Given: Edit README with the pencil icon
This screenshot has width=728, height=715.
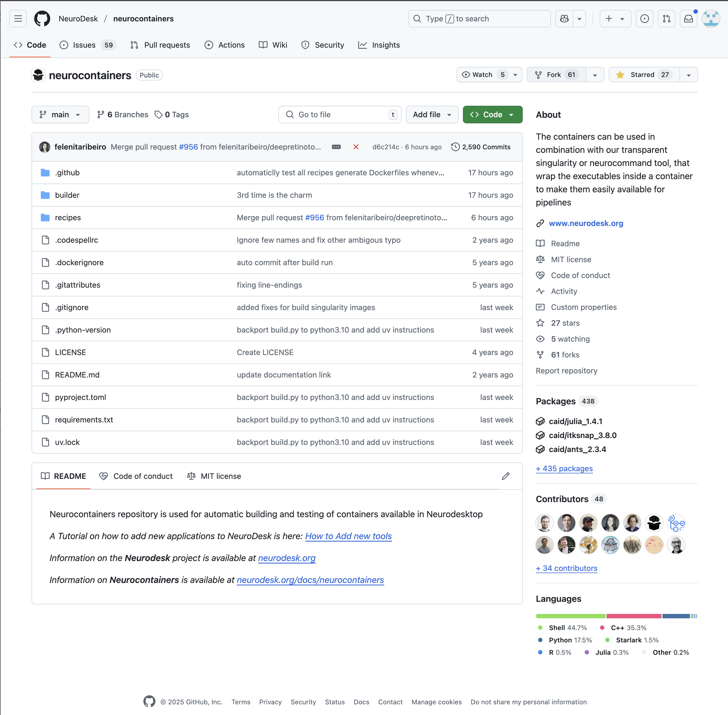Looking at the screenshot, I should point(506,476).
